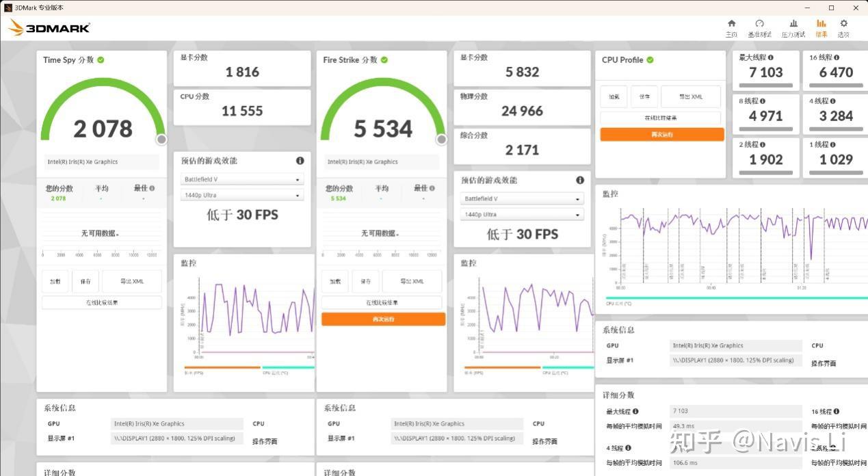Screen dimensions: 868x476
Task: Click the info icon beside 最大线程 score 7 103
Action: click(x=771, y=57)
